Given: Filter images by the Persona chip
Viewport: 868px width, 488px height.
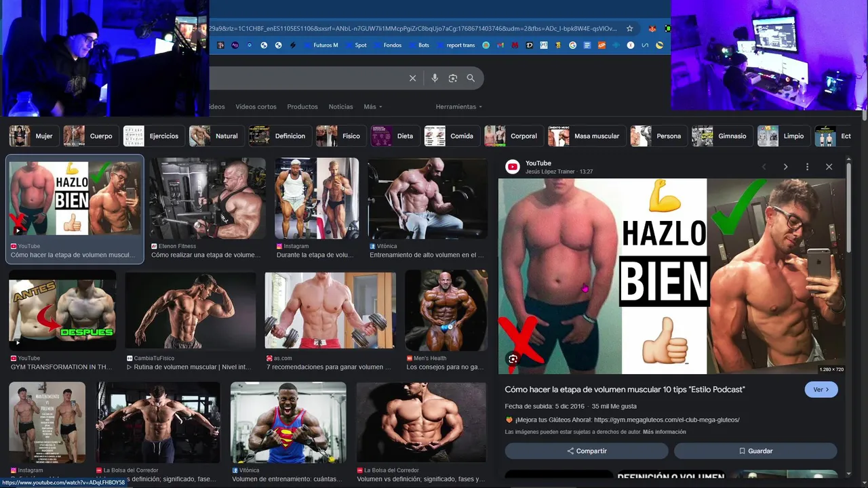Looking at the screenshot, I should click(x=658, y=136).
